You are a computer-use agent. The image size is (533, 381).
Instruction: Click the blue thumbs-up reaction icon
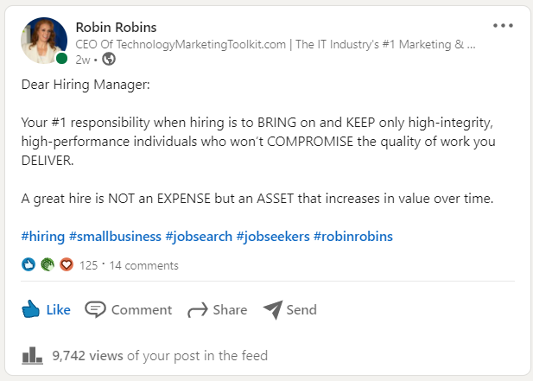point(29,264)
